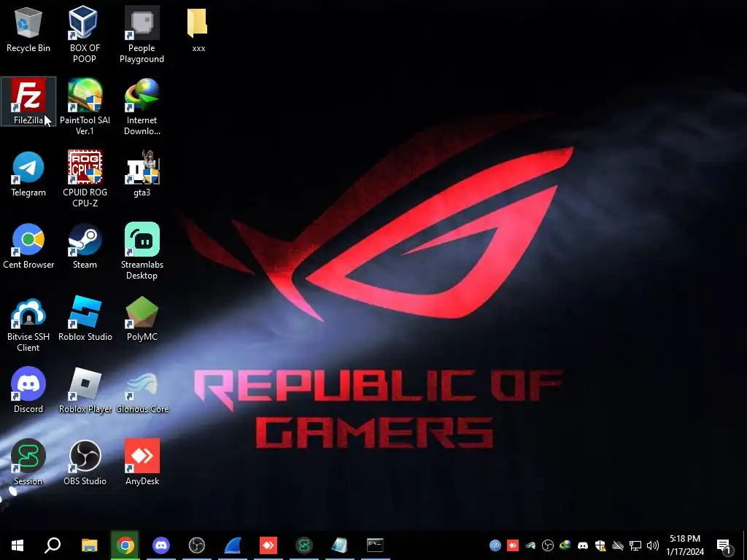The width and height of the screenshot is (747, 560).
Task: Switch to OBS Studio on the taskbar
Action: point(197,545)
